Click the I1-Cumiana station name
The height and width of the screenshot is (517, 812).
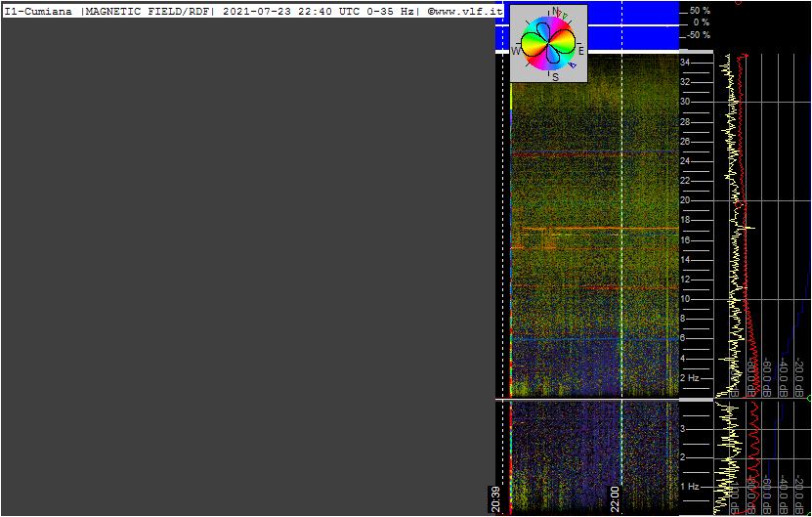pyautogui.click(x=38, y=12)
